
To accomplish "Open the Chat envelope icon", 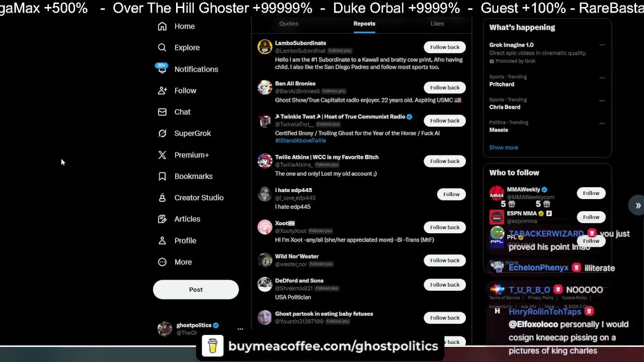I will tap(162, 112).
